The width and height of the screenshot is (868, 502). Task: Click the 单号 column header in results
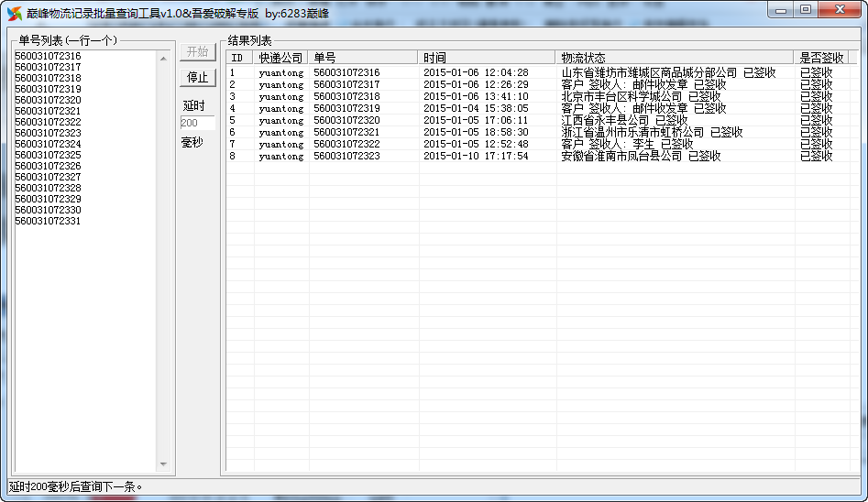click(363, 58)
